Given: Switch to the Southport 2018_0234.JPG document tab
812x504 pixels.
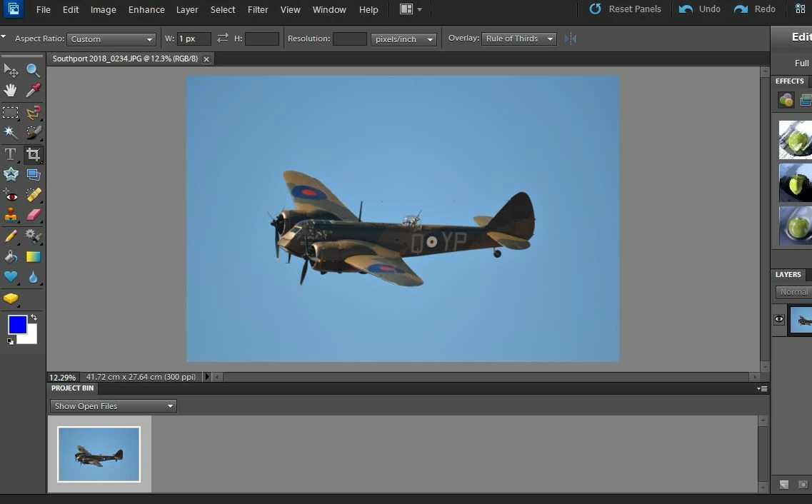Looking at the screenshot, I should click(x=125, y=59).
